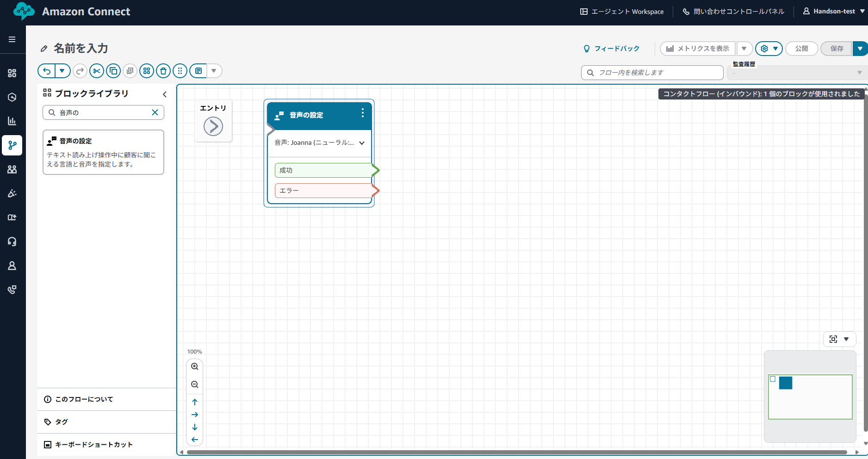Open the Handson-test user menu
The image size is (868, 459).
click(x=834, y=12)
